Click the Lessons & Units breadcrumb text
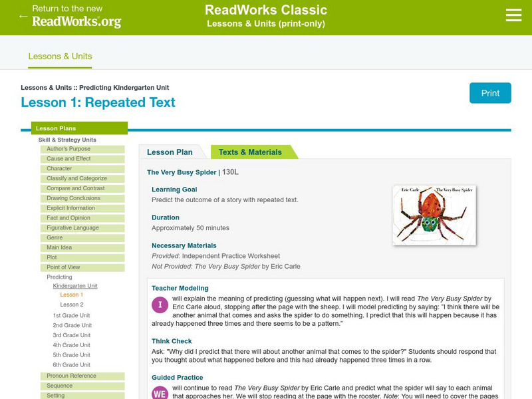Image resolution: width=532 pixels, height=399 pixels. [x=46, y=88]
